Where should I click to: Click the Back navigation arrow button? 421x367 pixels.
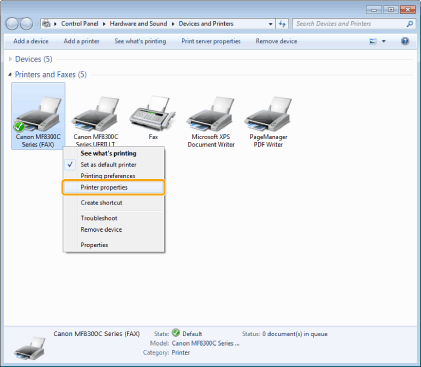[12, 24]
